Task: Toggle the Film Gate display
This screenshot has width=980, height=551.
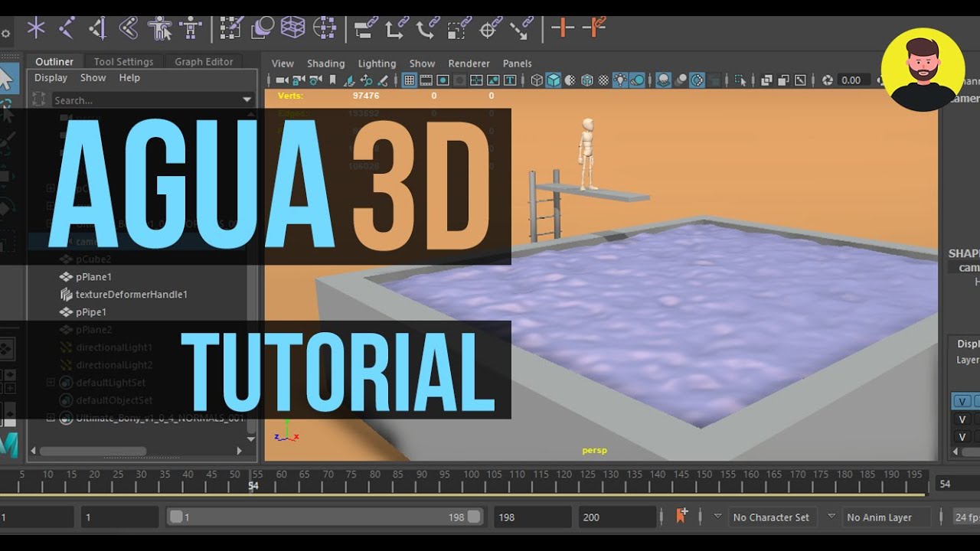Action: [x=426, y=80]
